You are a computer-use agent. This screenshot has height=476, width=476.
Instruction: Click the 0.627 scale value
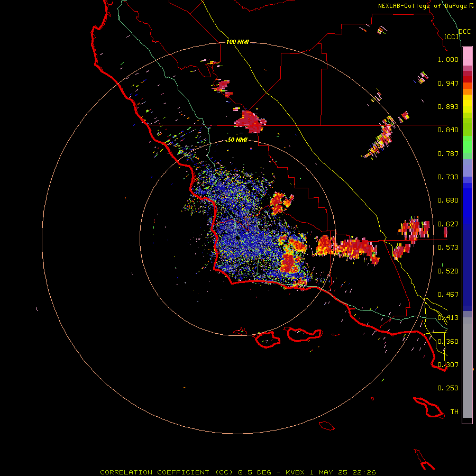pyautogui.click(x=448, y=224)
